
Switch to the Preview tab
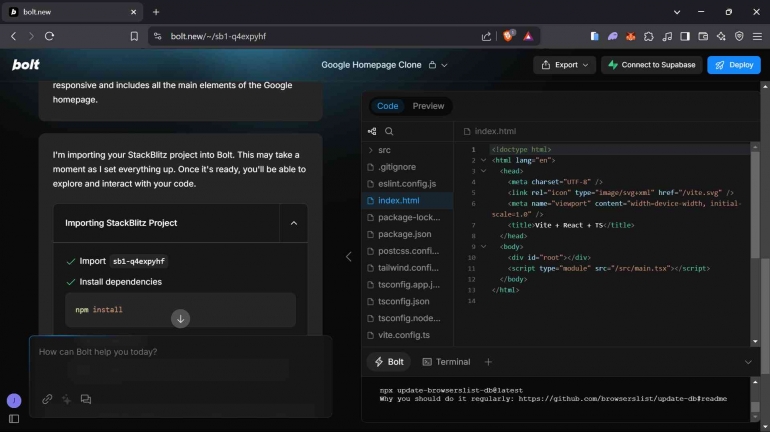428,106
